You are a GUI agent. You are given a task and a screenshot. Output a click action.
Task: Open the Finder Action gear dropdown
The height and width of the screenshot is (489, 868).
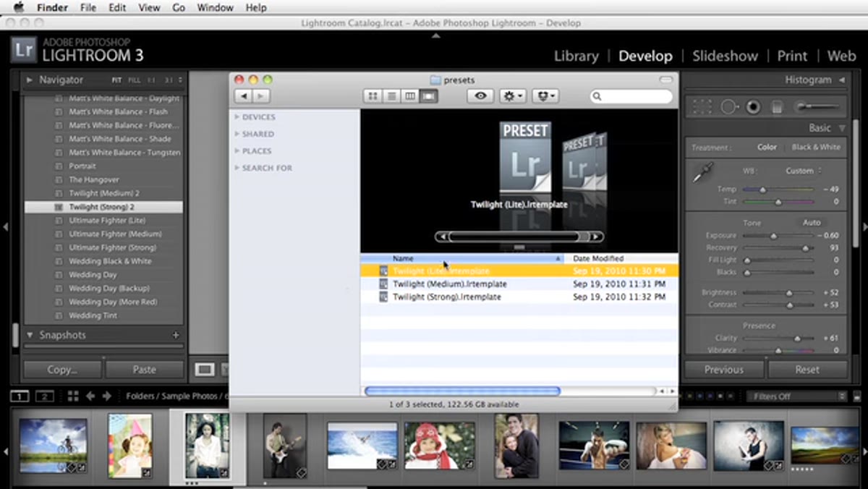512,95
